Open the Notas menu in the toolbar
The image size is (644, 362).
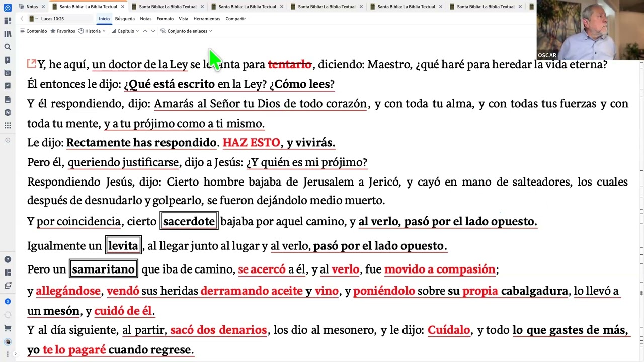(146, 19)
